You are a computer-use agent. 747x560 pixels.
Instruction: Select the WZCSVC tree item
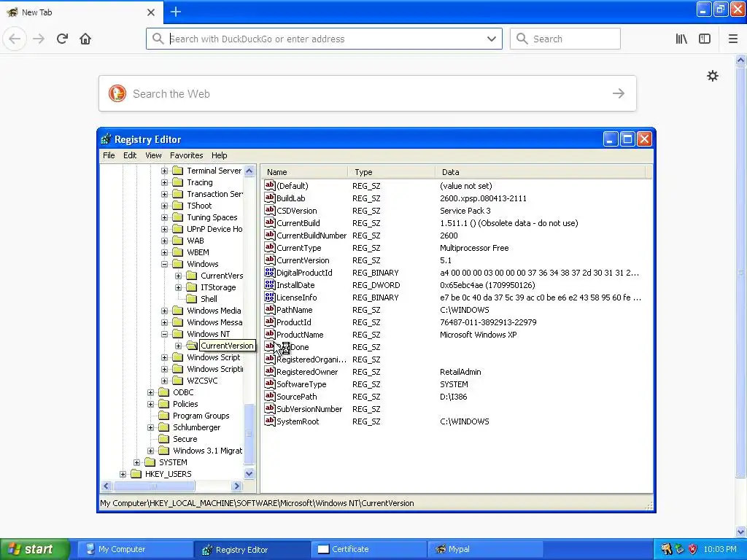[202, 381]
